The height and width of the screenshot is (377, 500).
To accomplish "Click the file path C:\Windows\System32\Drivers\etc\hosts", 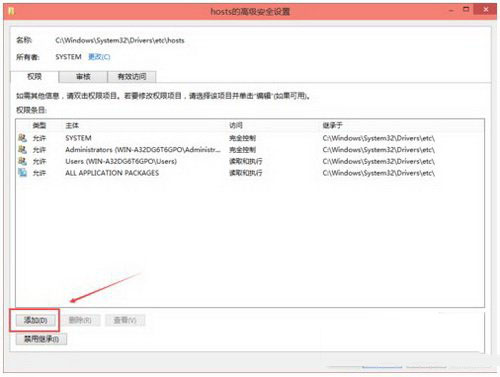I will click(120, 41).
